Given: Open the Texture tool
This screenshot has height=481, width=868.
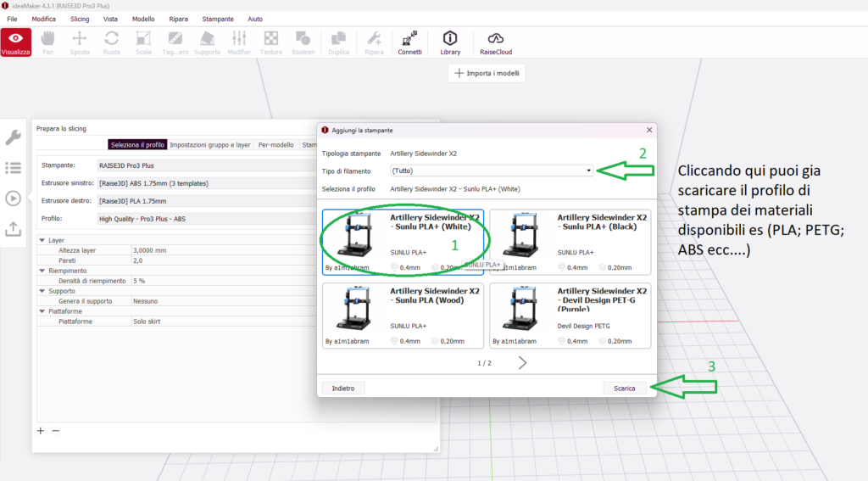Looking at the screenshot, I should pyautogui.click(x=271, y=42).
